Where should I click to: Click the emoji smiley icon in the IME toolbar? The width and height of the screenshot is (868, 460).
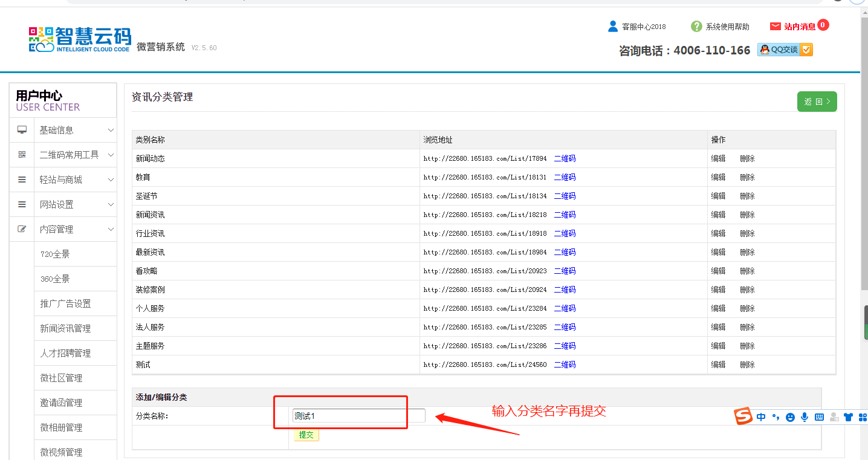(790, 417)
